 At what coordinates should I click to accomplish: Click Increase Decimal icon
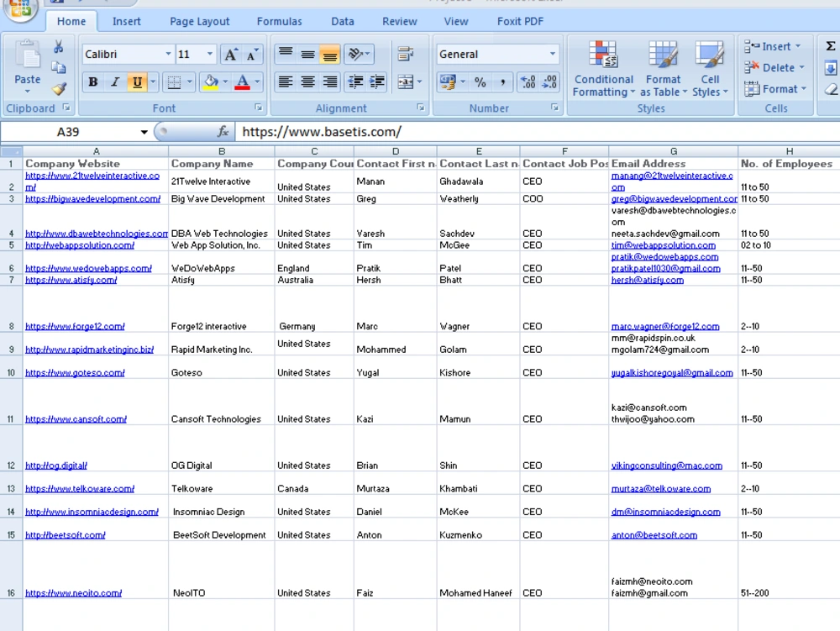pos(528,82)
